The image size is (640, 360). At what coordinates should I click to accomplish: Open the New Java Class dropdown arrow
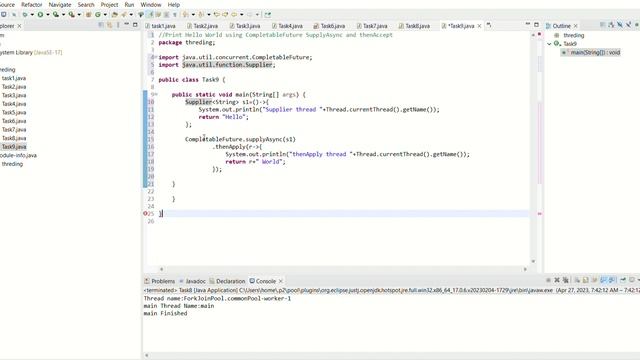(x=105, y=15)
